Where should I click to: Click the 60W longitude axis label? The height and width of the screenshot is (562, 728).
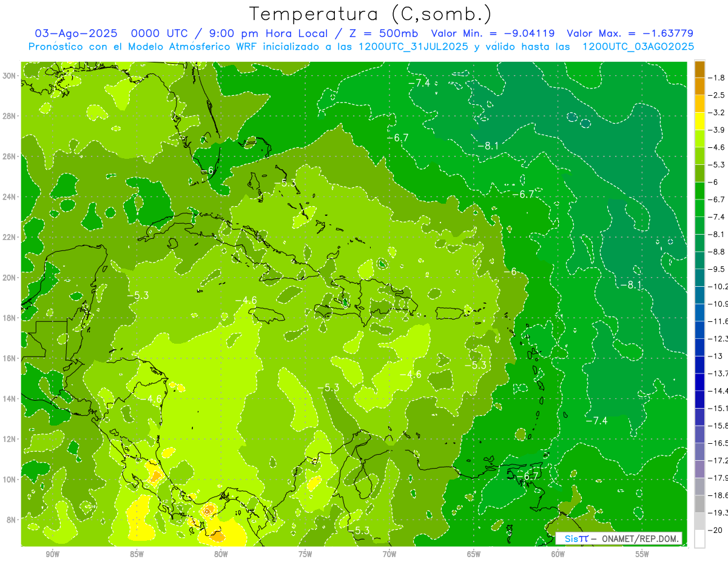(x=558, y=554)
